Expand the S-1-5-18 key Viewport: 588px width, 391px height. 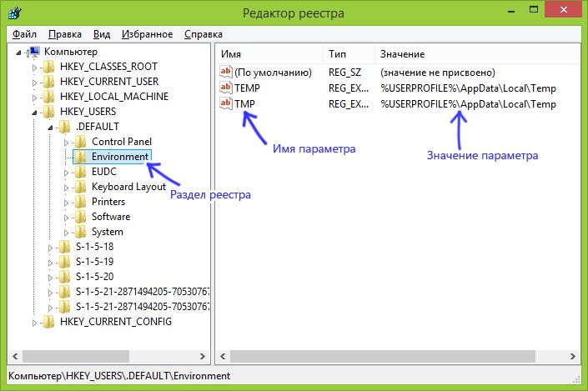click(x=51, y=247)
